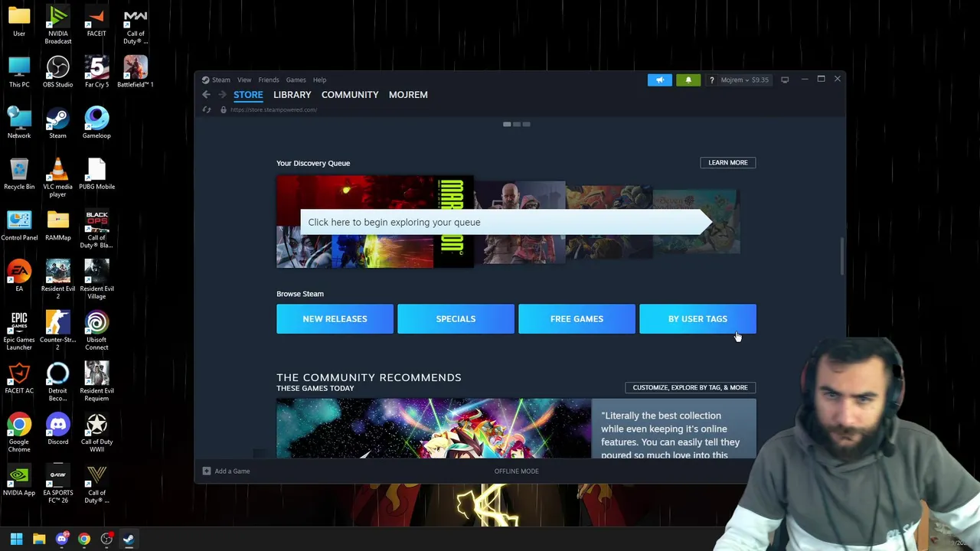
Task: Select the Call of Duty WWII desktop icon
Action: point(96,433)
